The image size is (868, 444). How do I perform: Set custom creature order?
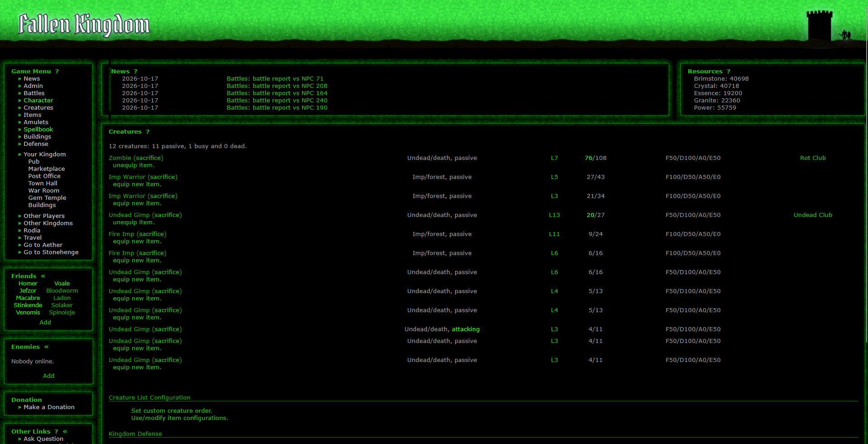pos(172,410)
